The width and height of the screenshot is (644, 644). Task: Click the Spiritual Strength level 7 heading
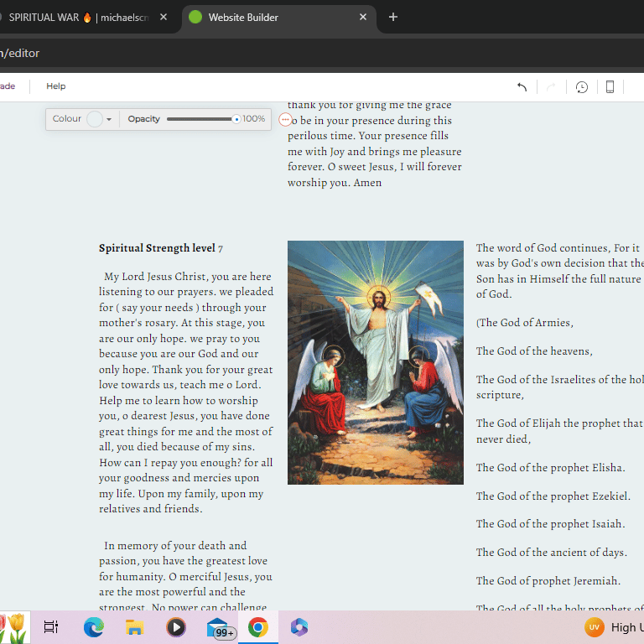point(161,248)
